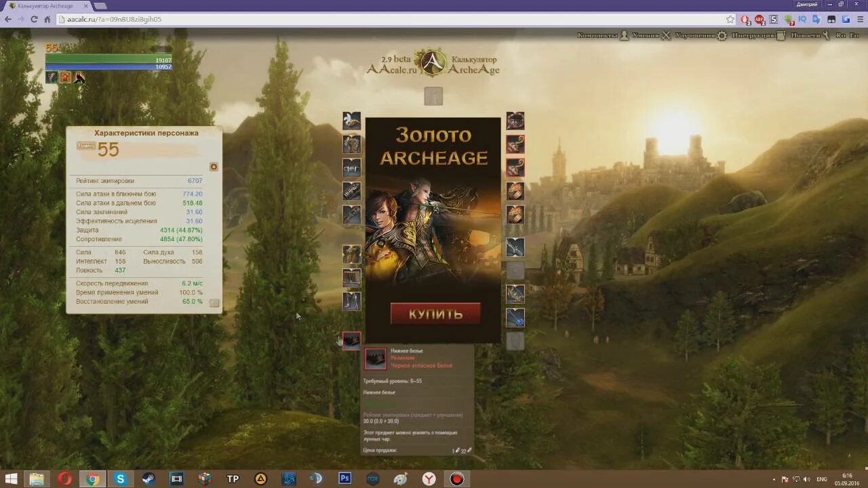The image size is (868, 488).
Task: Toggle the small square button beside cooldown stat
Action: [214, 303]
